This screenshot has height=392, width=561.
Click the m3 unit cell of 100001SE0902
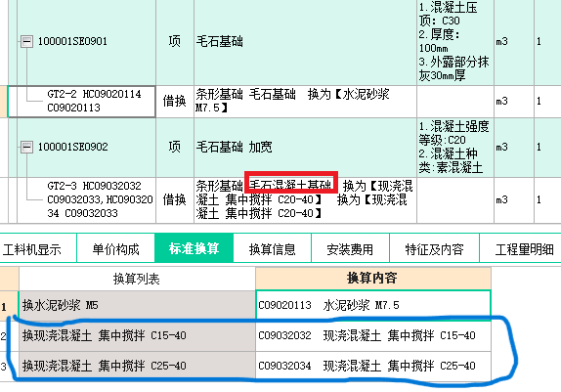(514, 148)
